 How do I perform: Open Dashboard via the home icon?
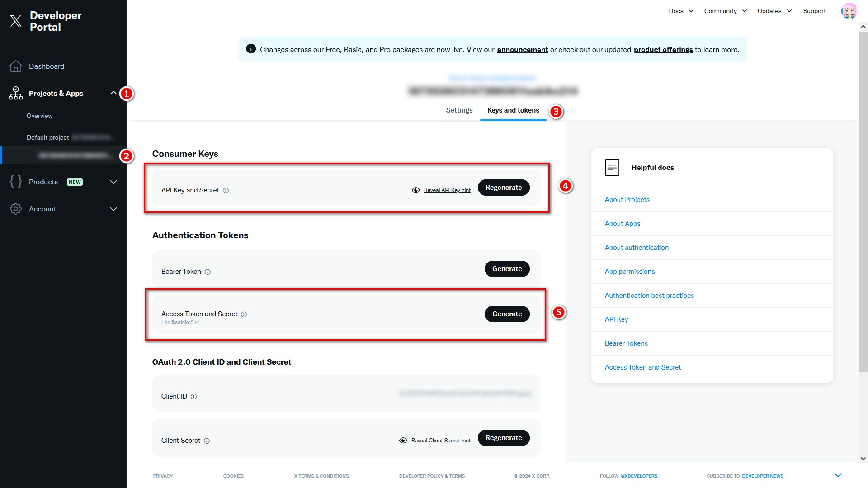pos(16,66)
